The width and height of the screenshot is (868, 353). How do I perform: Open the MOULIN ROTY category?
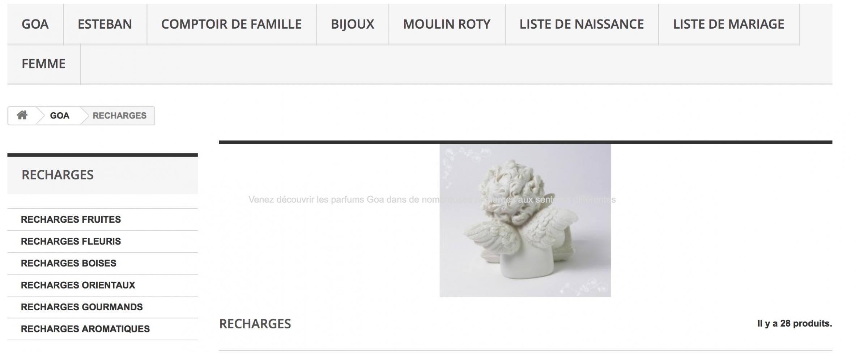point(447,24)
